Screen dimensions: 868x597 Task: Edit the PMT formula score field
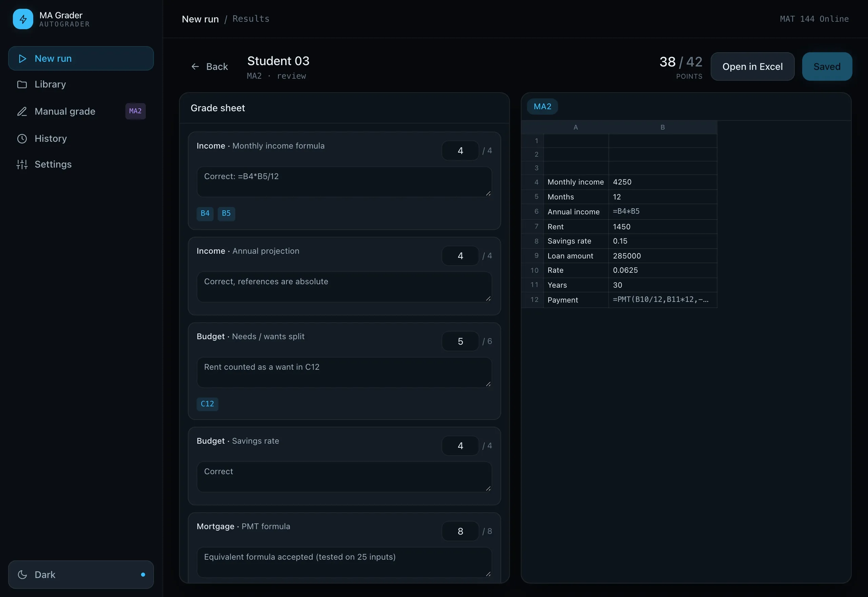click(x=460, y=532)
